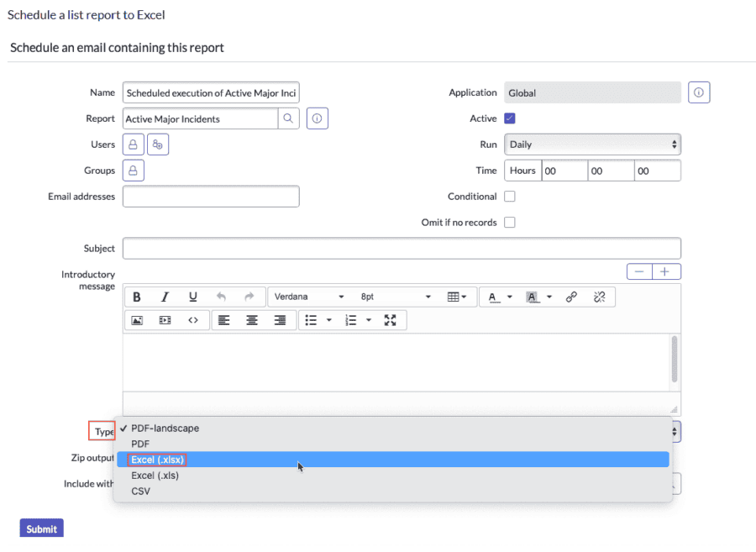Open the report search magnifier
Image resolution: width=756 pixels, height=552 pixels.
(x=289, y=118)
